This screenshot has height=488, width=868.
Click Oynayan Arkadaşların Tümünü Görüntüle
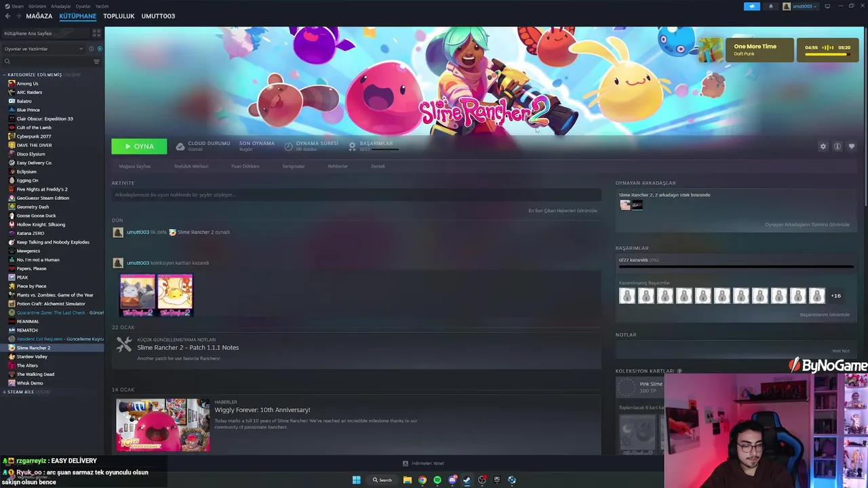[807, 224]
